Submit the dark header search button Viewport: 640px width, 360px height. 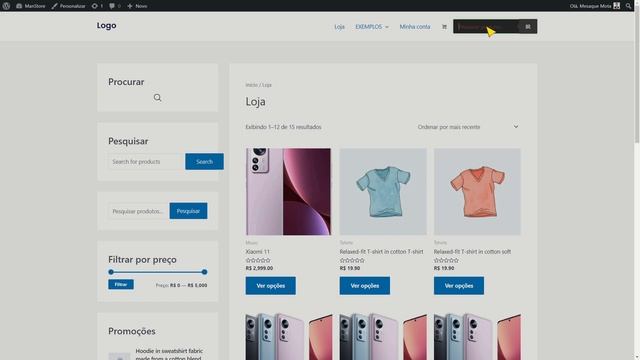(x=528, y=27)
